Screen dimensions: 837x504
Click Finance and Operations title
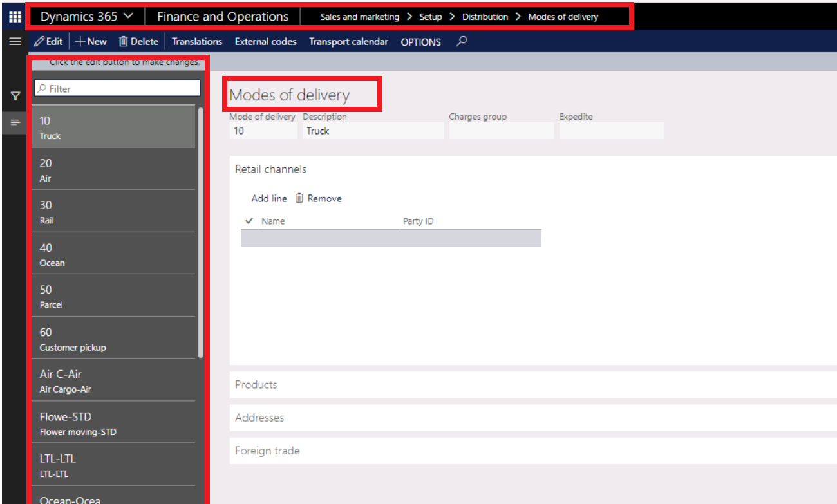[223, 16]
